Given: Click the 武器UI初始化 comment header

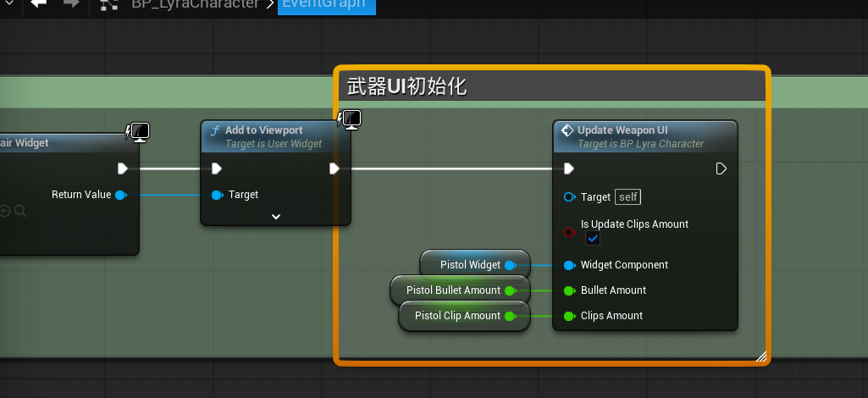Looking at the screenshot, I should [551, 86].
